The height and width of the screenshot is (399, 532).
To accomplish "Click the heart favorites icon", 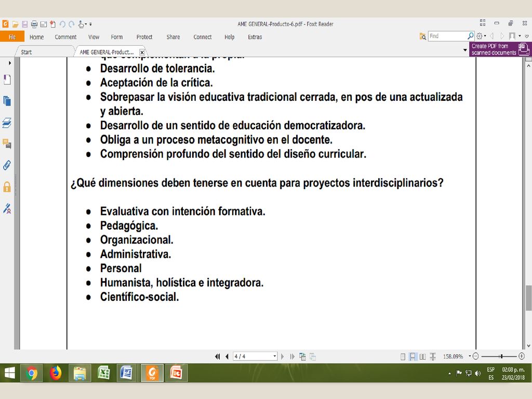I will tap(527, 36).
